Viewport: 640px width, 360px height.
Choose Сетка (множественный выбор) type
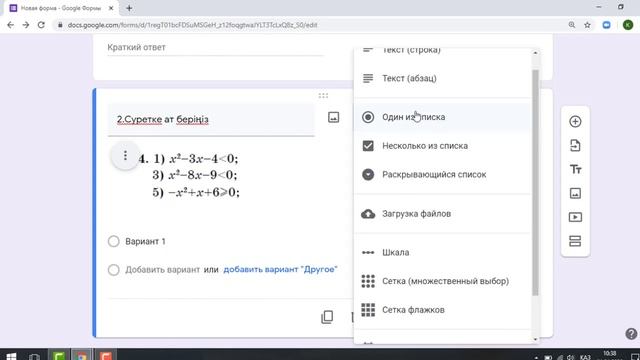tap(442, 281)
